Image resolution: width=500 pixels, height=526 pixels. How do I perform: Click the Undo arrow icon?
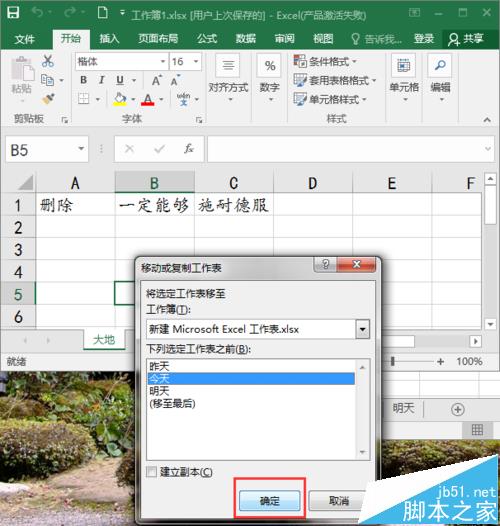tap(37, 13)
